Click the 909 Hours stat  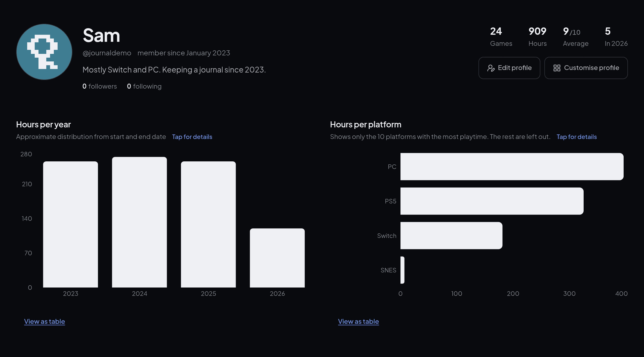(538, 37)
